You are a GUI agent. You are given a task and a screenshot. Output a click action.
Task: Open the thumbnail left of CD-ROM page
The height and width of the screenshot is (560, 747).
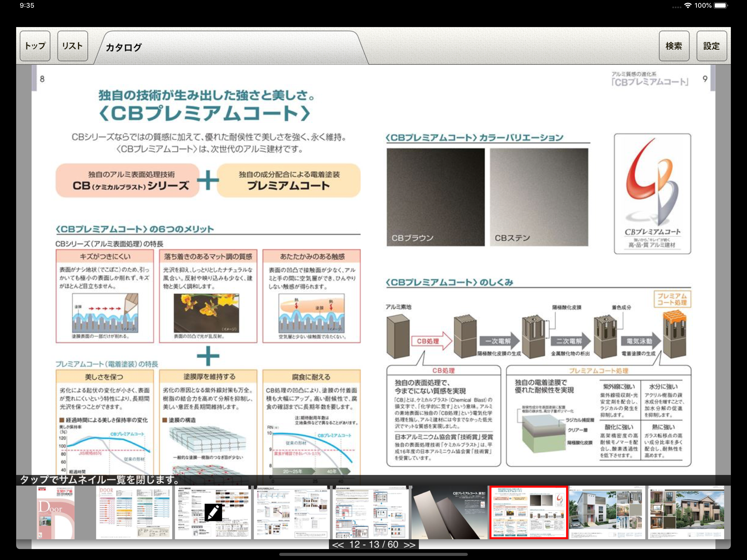pos(292,513)
